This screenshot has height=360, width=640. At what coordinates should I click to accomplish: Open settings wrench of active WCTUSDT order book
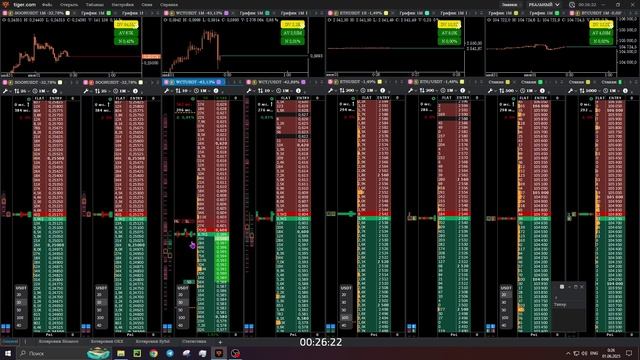167,91
